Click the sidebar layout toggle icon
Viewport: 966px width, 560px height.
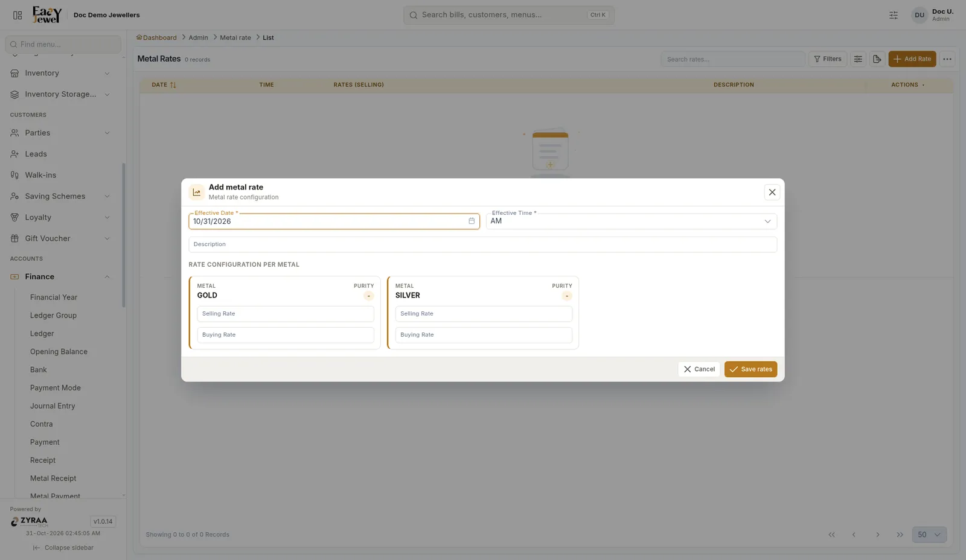(x=18, y=15)
